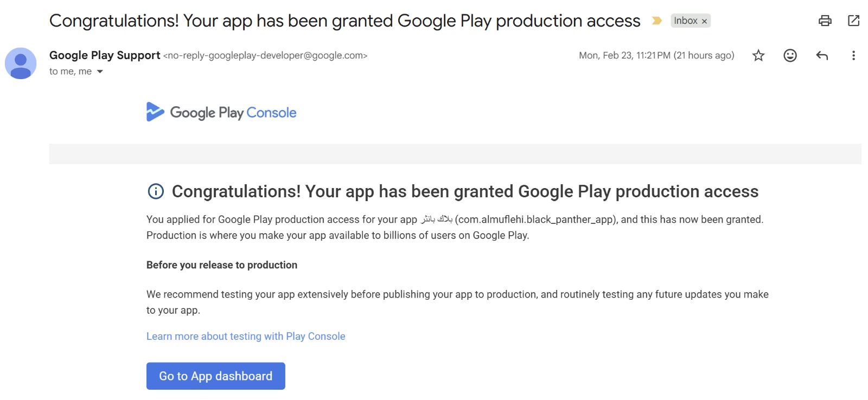868x400 pixels.
Task: Click the Google Play Console logo
Action: (221, 112)
